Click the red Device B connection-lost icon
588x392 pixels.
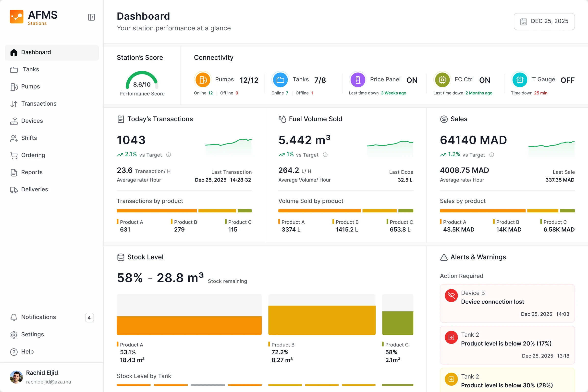pos(451,296)
